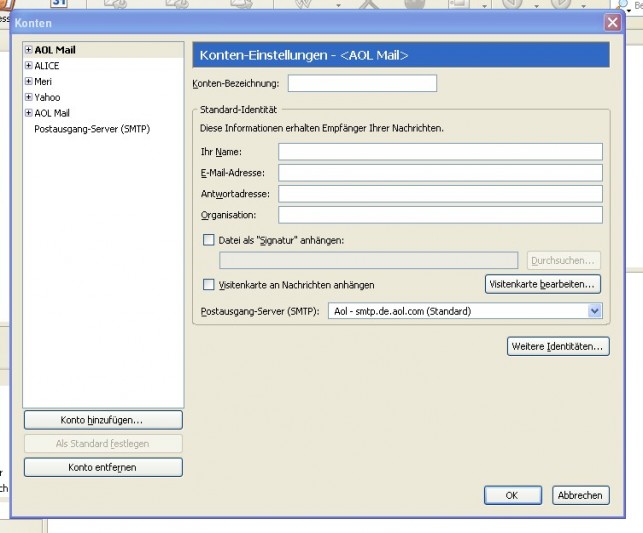Click the greyed signature file path field
This screenshot has height=533, width=643.
369,260
